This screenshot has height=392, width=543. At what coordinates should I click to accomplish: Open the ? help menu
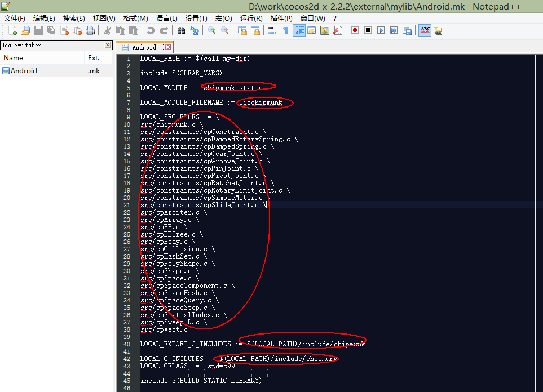334,19
